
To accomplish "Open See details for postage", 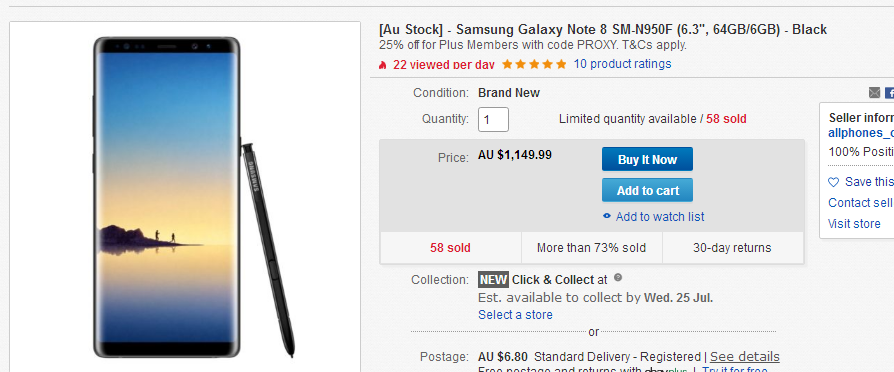I will (x=744, y=357).
